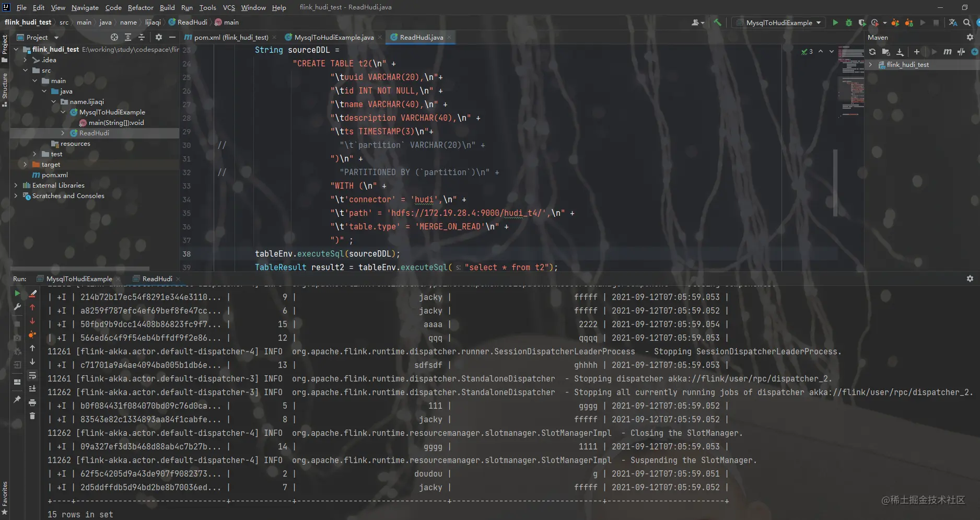Viewport: 980px width, 520px height.
Task: Build project with the hammer icon
Action: (717, 22)
